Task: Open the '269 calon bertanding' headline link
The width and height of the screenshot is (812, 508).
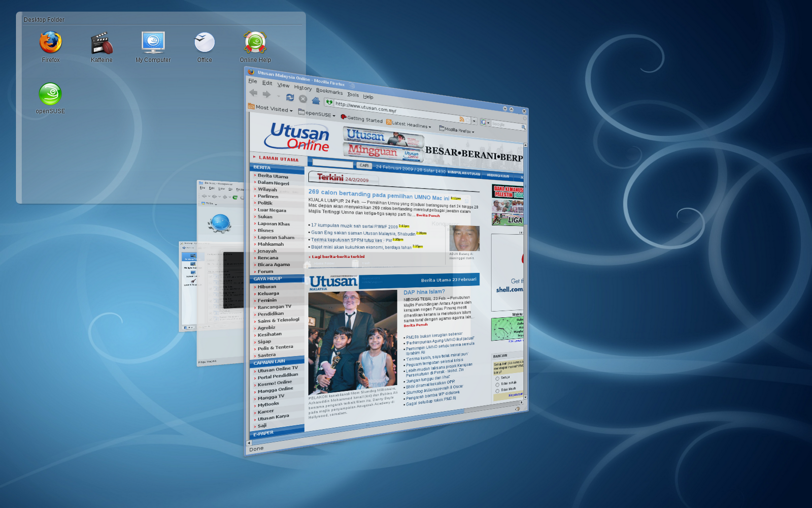Action: [x=379, y=195]
